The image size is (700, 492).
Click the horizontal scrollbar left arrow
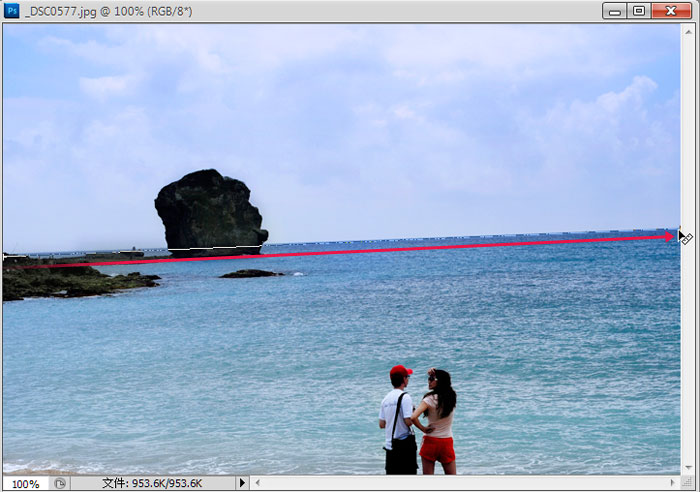pos(257,483)
